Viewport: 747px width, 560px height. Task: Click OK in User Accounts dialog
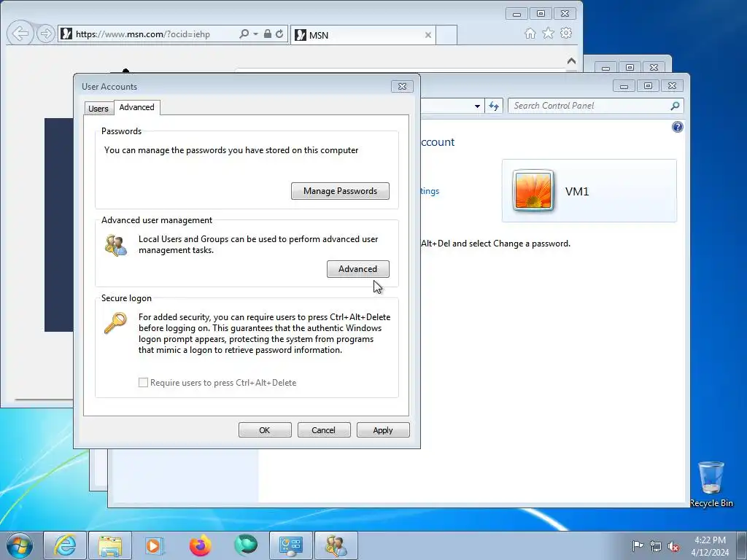coord(265,430)
